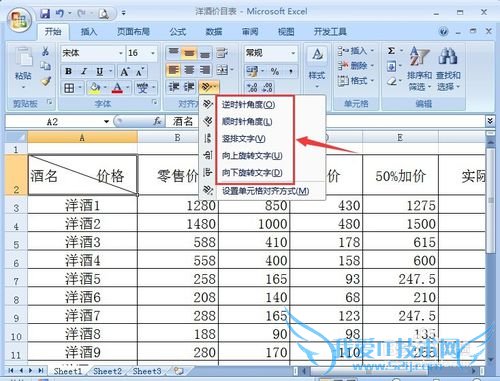Toggle align text right
500x381 pixels.
(x=205, y=70)
